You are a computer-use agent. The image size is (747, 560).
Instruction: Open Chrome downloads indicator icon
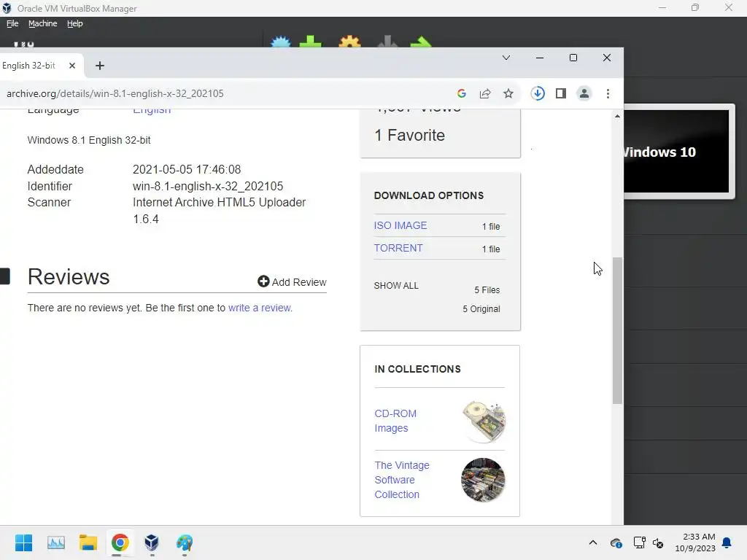pos(538,93)
